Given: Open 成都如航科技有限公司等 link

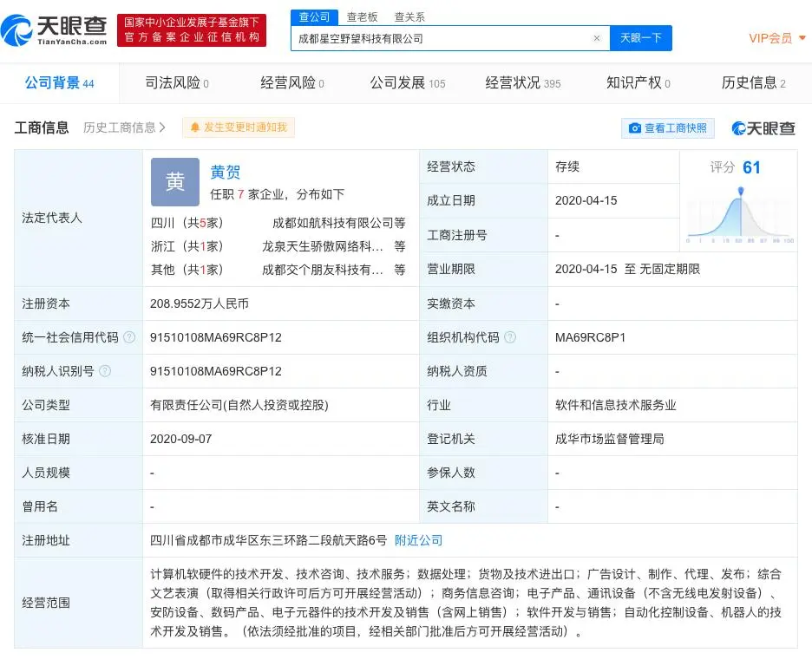Looking at the screenshot, I should pyautogui.click(x=338, y=223).
